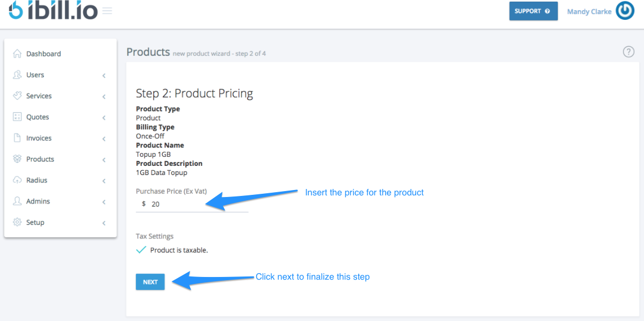Open the hamburger menu icon
644x321 pixels.
tap(107, 11)
